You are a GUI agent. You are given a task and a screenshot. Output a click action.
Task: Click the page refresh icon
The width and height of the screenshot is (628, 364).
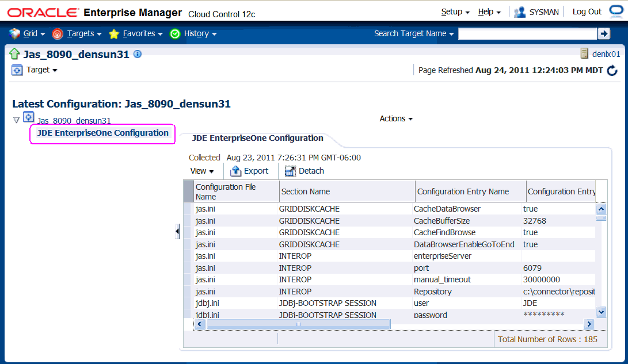(x=612, y=70)
